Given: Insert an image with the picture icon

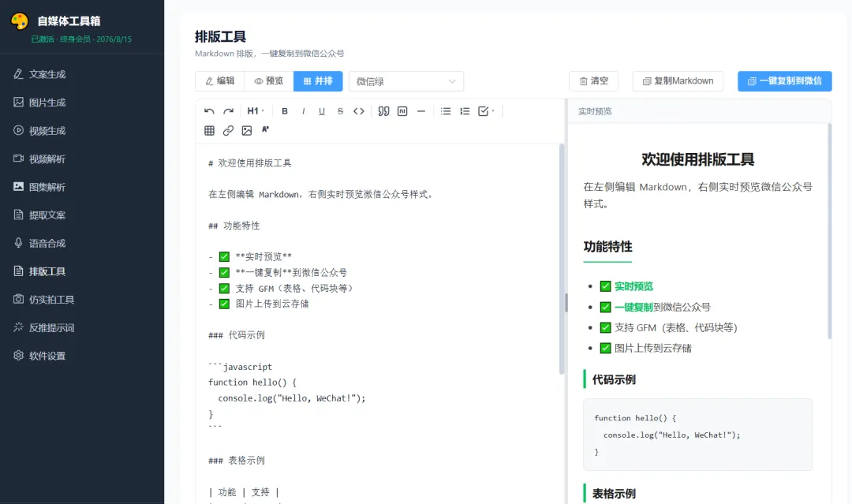Looking at the screenshot, I should click(247, 130).
